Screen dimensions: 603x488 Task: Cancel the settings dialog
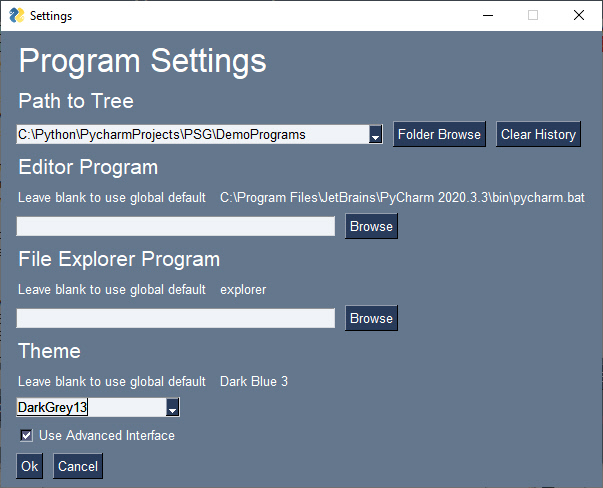click(x=78, y=466)
